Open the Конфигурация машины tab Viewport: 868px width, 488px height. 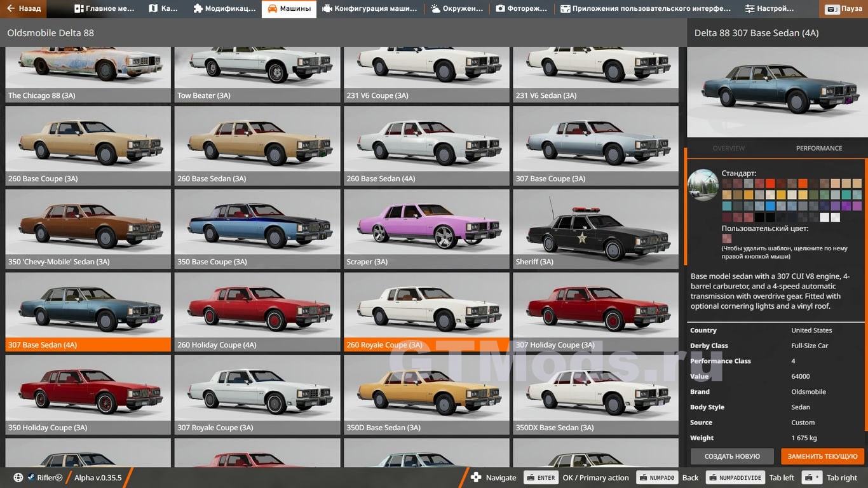[370, 9]
